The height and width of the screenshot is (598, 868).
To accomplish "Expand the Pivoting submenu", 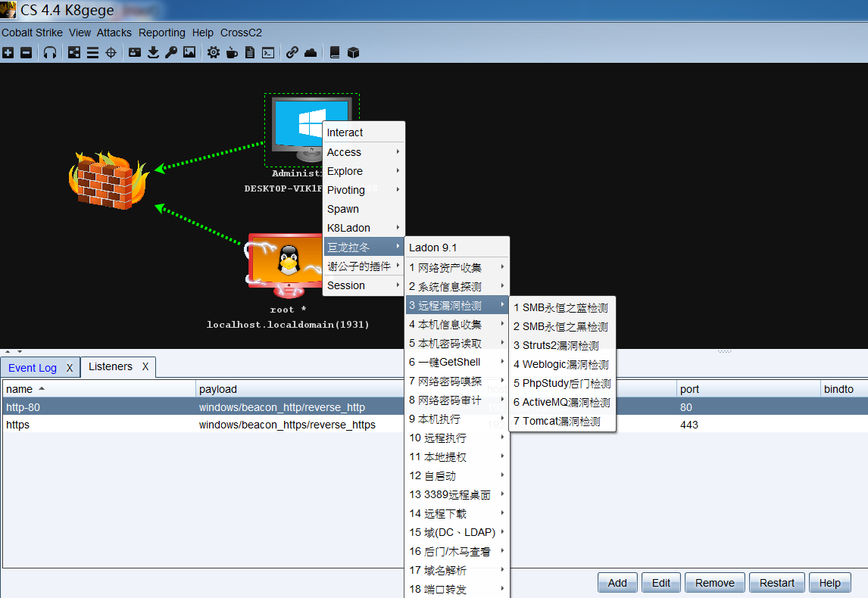I will [364, 190].
